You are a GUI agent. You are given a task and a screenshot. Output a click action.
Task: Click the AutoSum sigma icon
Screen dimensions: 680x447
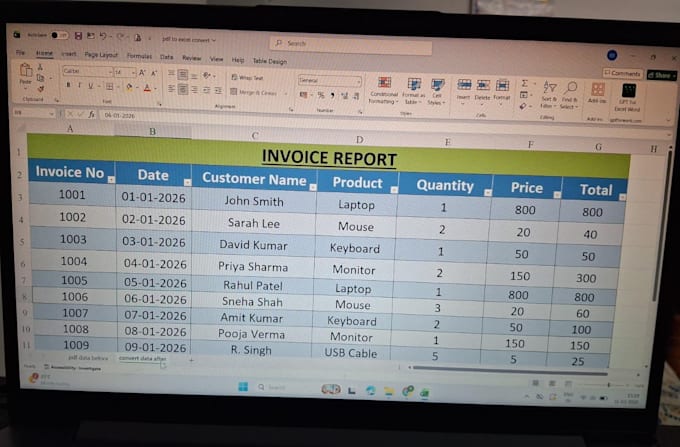(524, 83)
